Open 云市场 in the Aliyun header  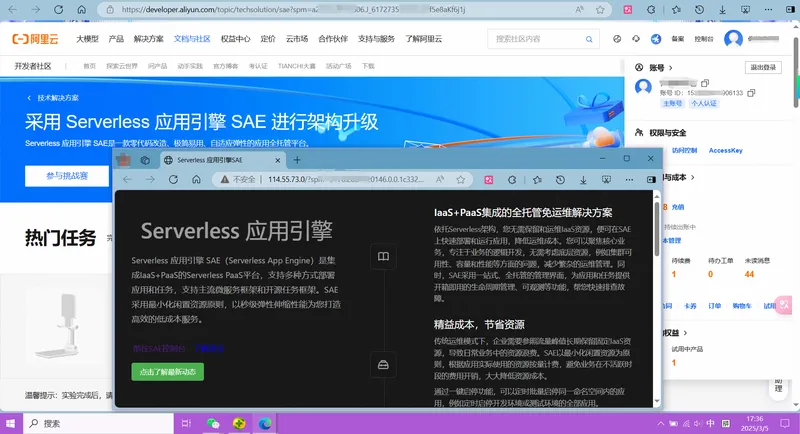296,39
